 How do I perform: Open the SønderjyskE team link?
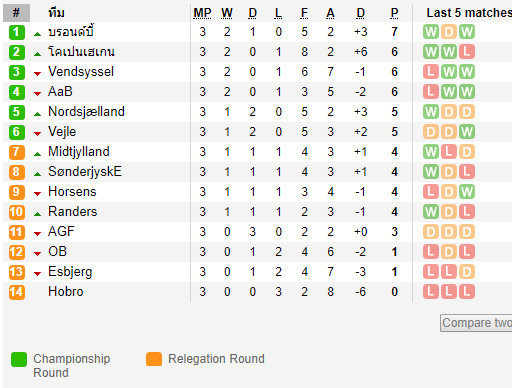(x=85, y=172)
